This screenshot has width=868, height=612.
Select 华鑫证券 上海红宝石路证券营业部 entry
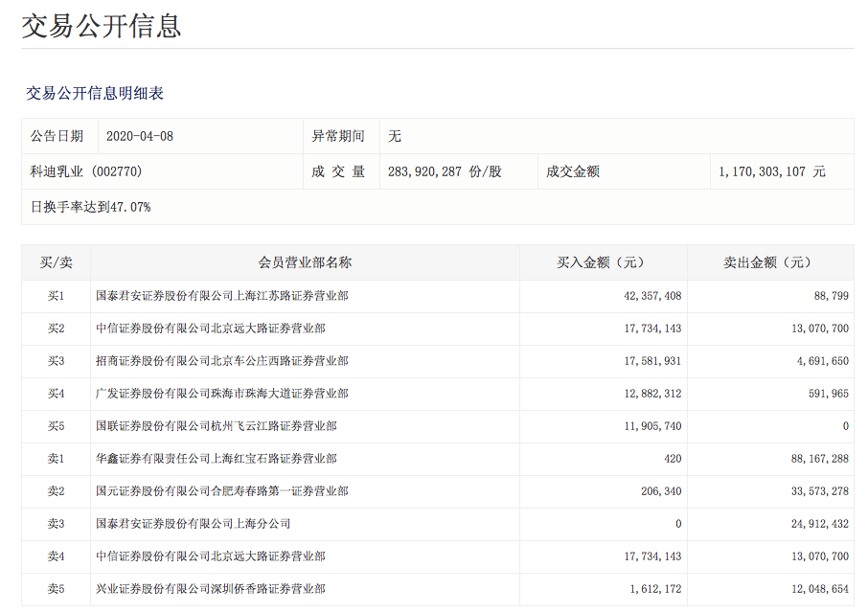[x=217, y=459]
